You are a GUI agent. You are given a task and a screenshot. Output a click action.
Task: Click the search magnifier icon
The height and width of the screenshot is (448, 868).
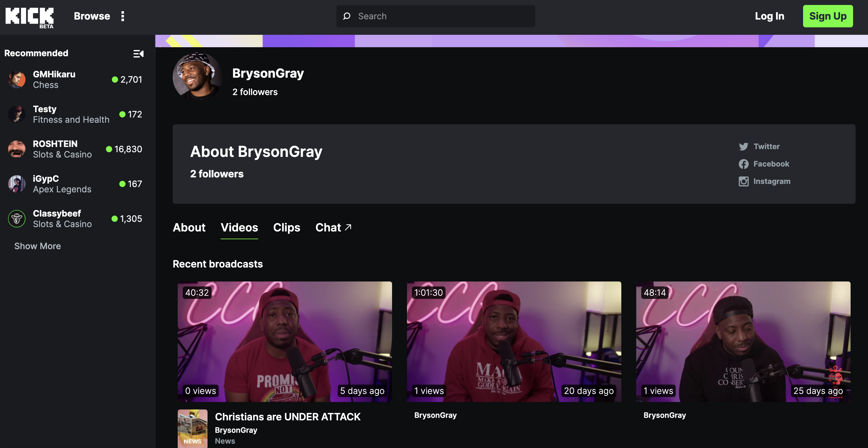347,16
